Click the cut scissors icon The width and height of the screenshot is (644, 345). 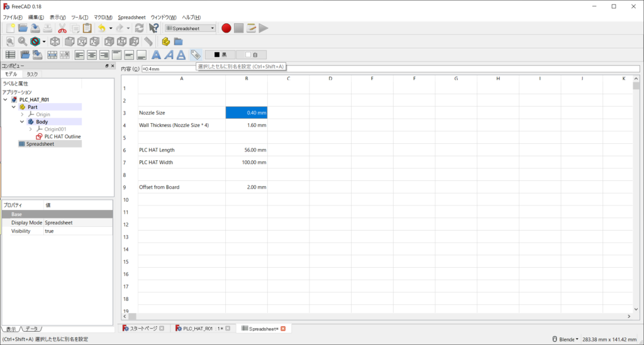[62, 28]
